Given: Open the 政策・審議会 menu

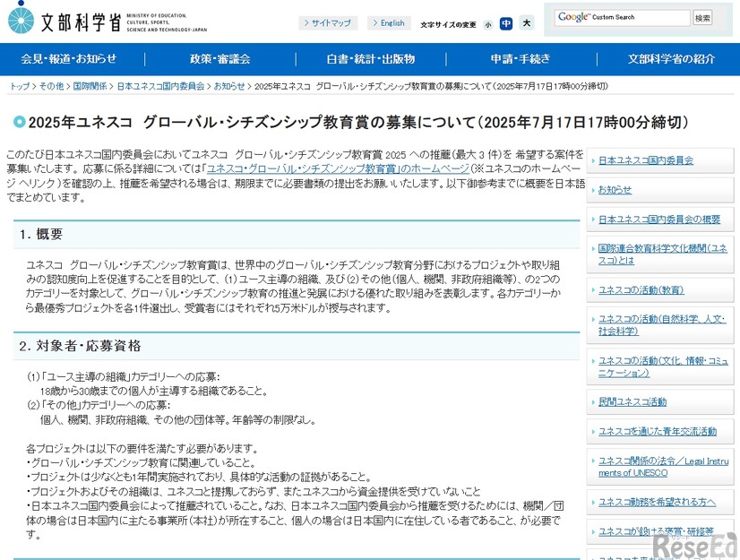Looking at the screenshot, I should [x=219, y=59].
